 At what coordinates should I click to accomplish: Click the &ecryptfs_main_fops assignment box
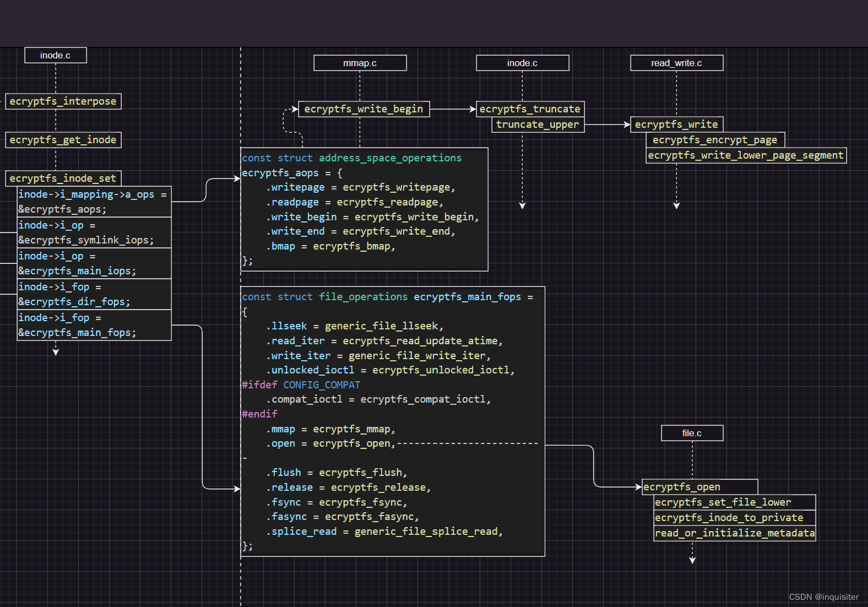click(x=94, y=325)
